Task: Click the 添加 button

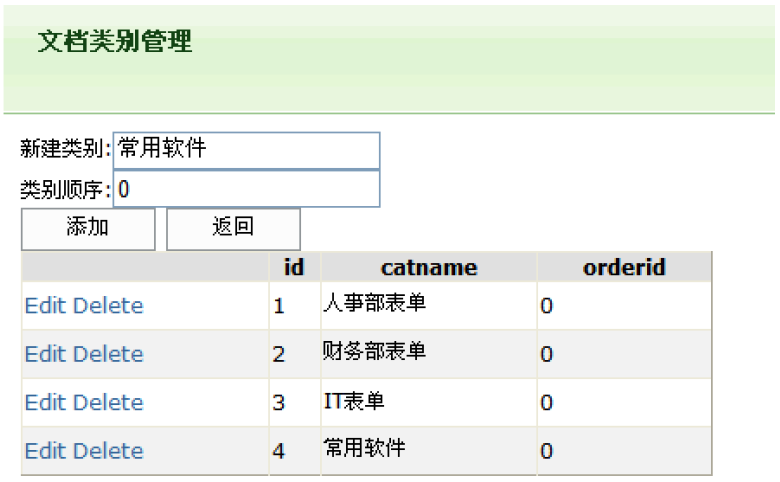Action: tap(88, 229)
